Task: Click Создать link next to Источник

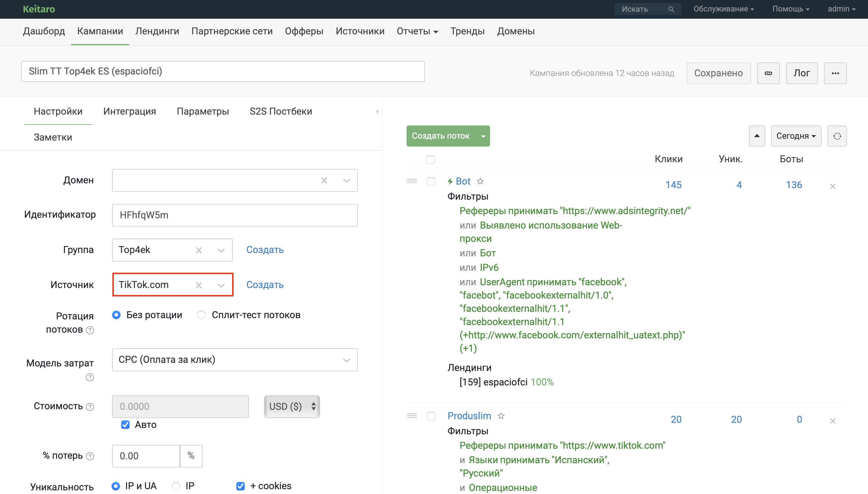Action: (x=265, y=285)
